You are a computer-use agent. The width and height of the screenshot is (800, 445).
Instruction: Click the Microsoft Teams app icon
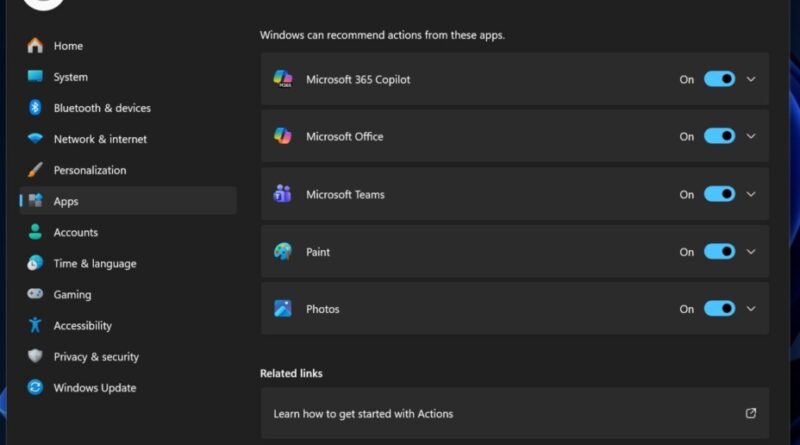tap(283, 194)
